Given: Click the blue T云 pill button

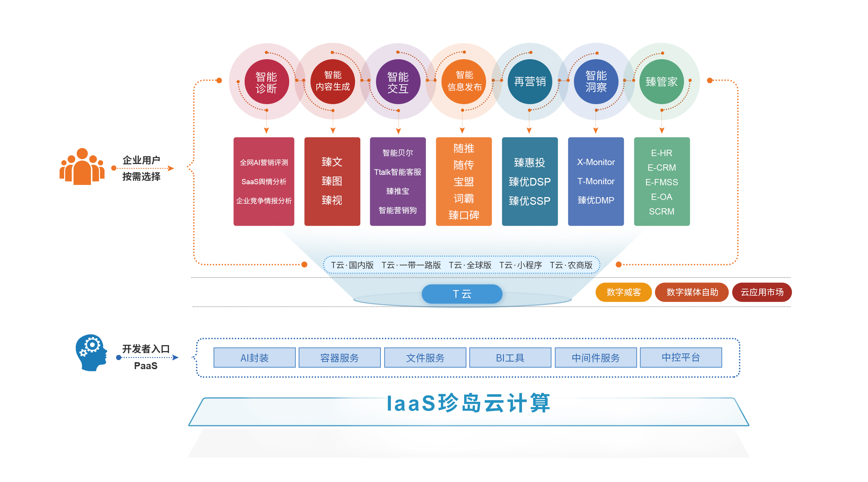Looking at the screenshot, I should (x=462, y=294).
